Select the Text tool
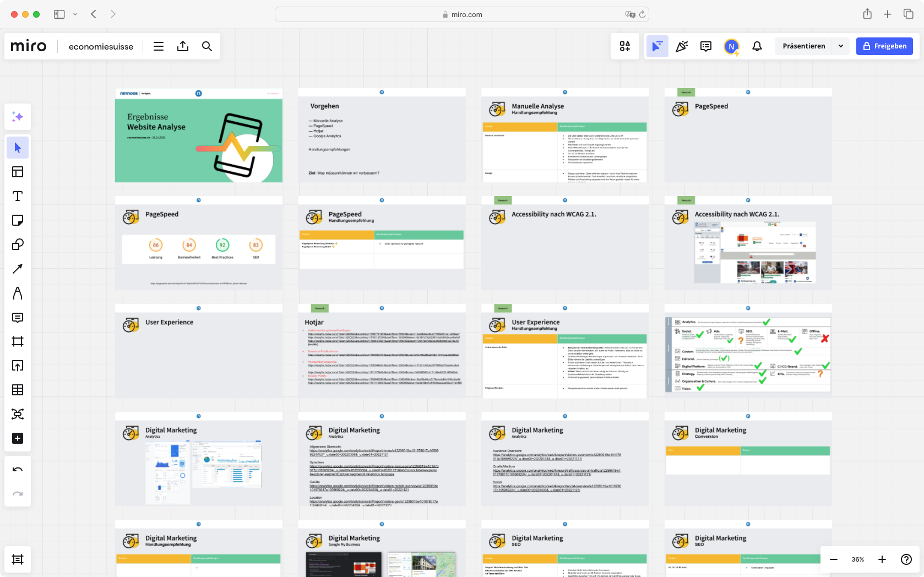This screenshot has height=577, width=924. [x=18, y=196]
